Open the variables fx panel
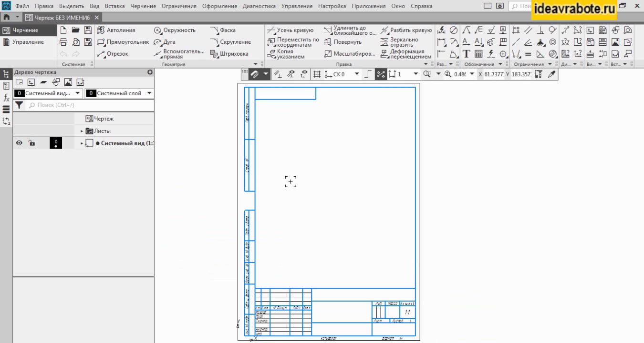Image resolution: width=644 pixels, height=343 pixels. click(6, 98)
